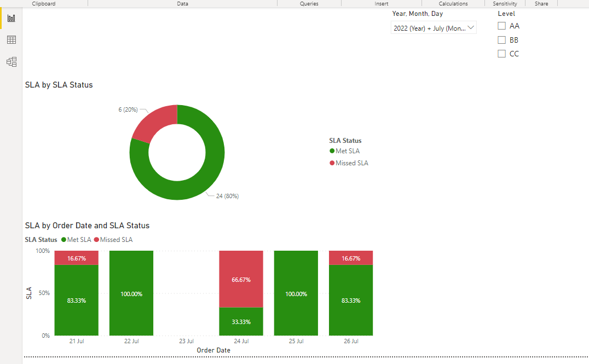This screenshot has height=364, width=589.
Task: Click the 100.00% bar for 22 Jul
Action: [131, 293]
